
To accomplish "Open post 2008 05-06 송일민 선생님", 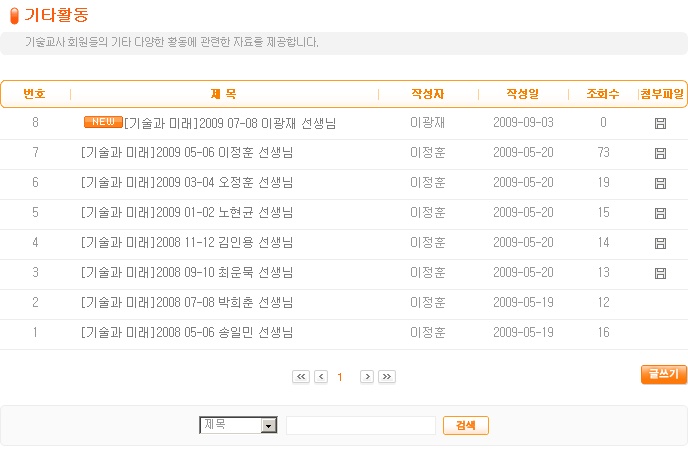I will pos(186,333).
